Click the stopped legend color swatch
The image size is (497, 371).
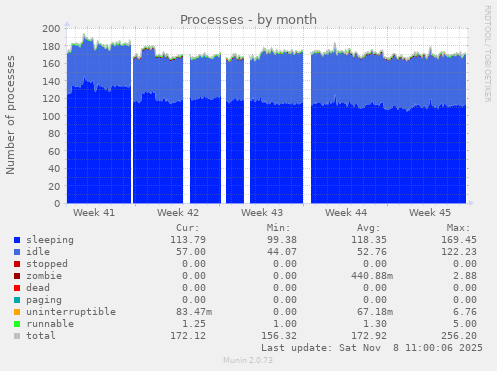pyautogui.click(x=17, y=264)
